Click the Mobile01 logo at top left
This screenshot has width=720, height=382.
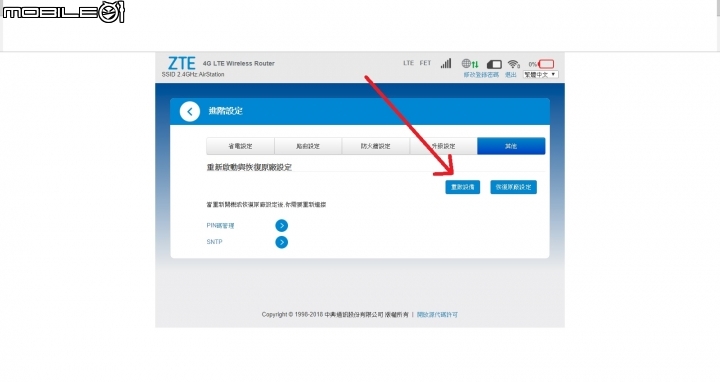tap(63, 11)
